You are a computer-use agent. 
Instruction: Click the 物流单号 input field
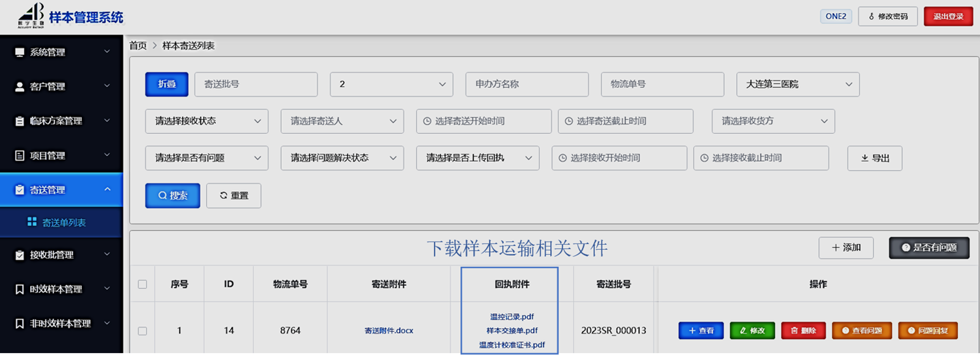[662, 84]
